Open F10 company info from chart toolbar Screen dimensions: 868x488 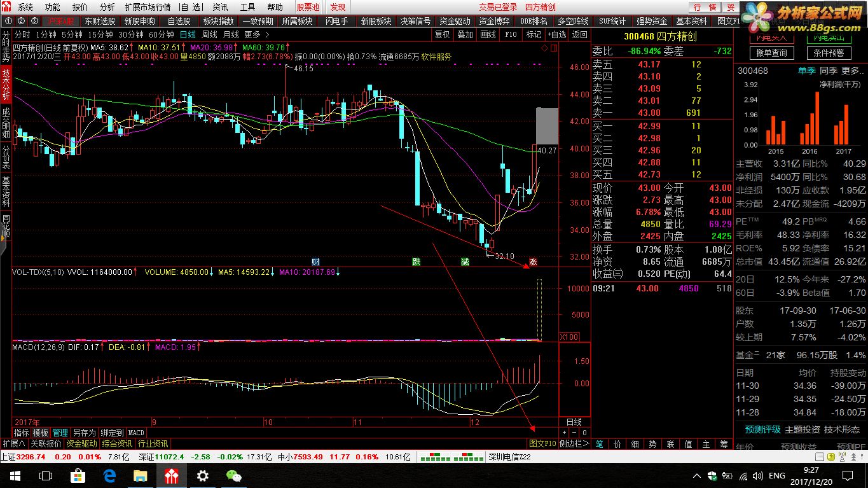pyautogui.click(x=511, y=34)
